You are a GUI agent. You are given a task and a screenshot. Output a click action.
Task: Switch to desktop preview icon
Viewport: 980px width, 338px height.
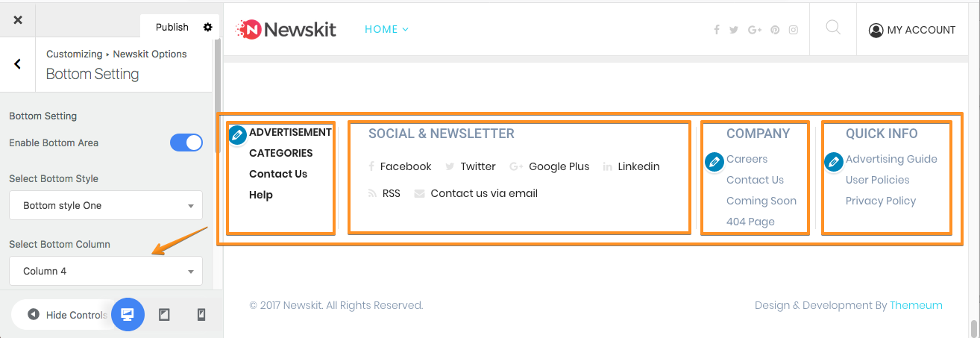click(x=128, y=314)
